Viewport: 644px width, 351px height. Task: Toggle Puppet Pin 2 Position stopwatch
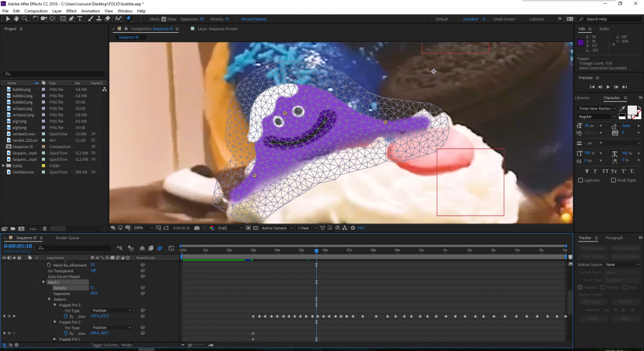pos(66,334)
